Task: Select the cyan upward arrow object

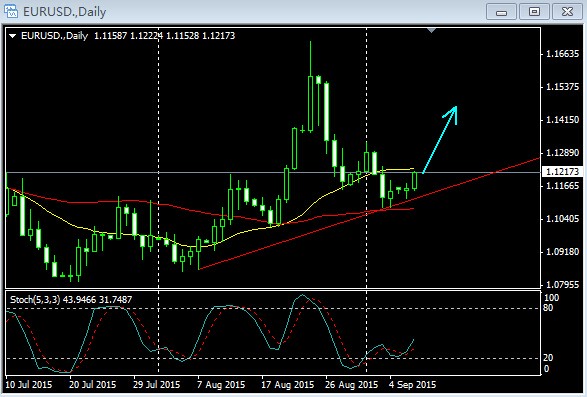Action: pos(440,139)
